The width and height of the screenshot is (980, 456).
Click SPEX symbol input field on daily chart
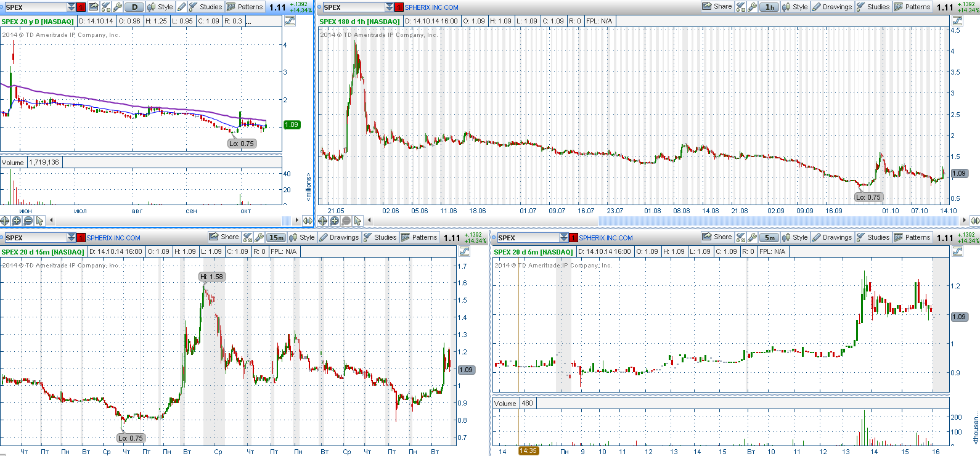[x=36, y=7]
